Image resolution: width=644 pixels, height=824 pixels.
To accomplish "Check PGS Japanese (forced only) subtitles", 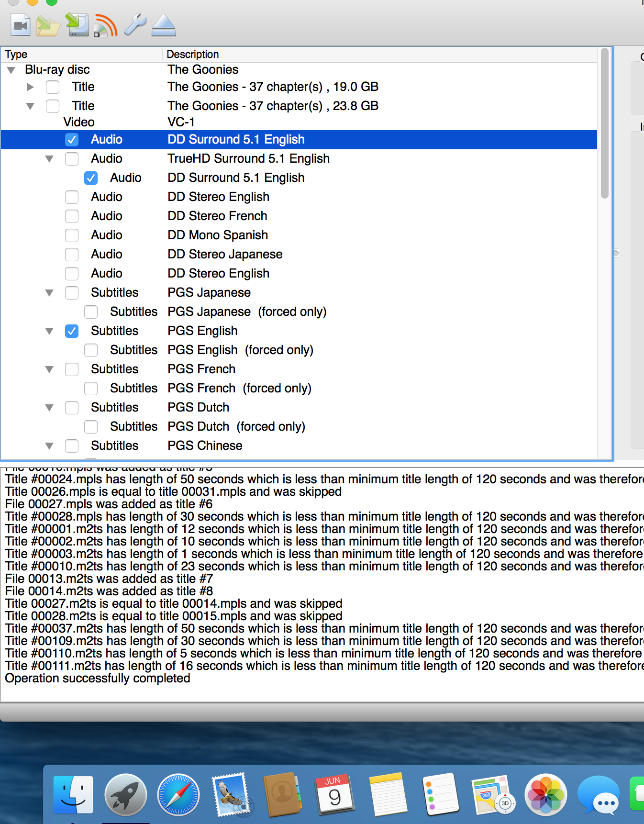I will 91,312.
